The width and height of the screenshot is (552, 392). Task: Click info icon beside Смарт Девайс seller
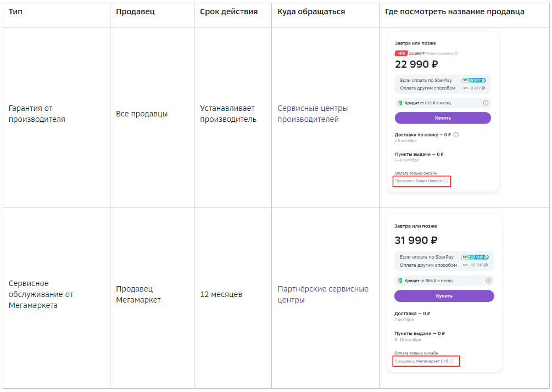(x=445, y=181)
